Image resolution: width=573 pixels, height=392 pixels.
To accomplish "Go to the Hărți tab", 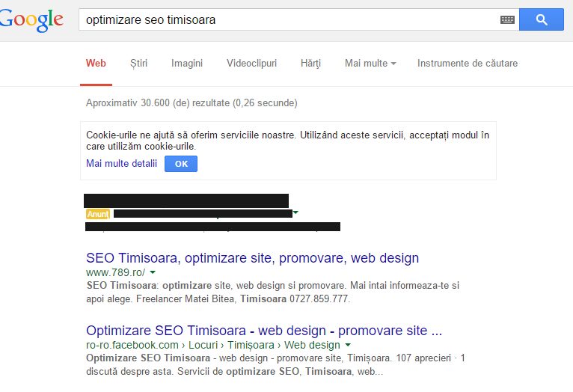I will tap(310, 64).
